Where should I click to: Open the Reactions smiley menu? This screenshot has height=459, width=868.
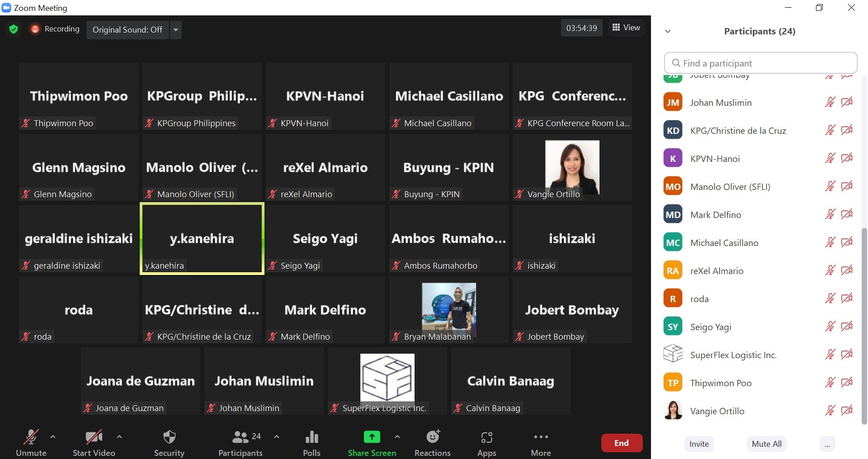click(x=433, y=437)
